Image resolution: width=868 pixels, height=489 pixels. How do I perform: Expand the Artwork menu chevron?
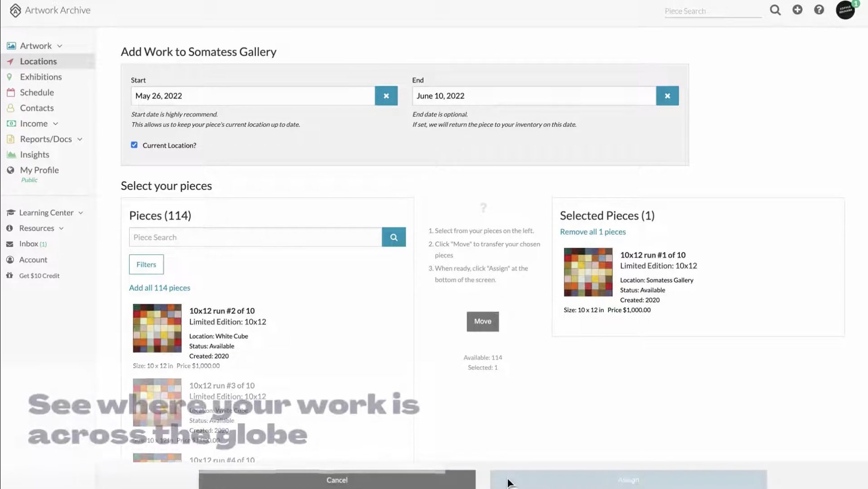(x=60, y=46)
